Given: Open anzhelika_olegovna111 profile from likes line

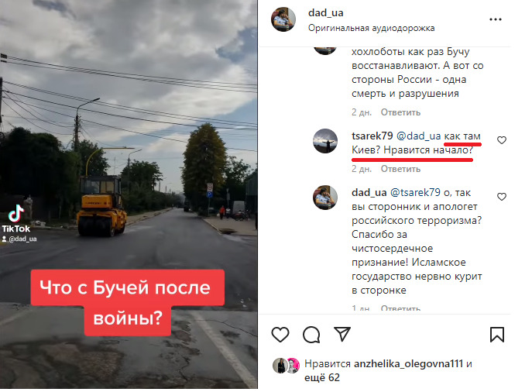Looking at the screenshot, I should [x=409, y=364].
